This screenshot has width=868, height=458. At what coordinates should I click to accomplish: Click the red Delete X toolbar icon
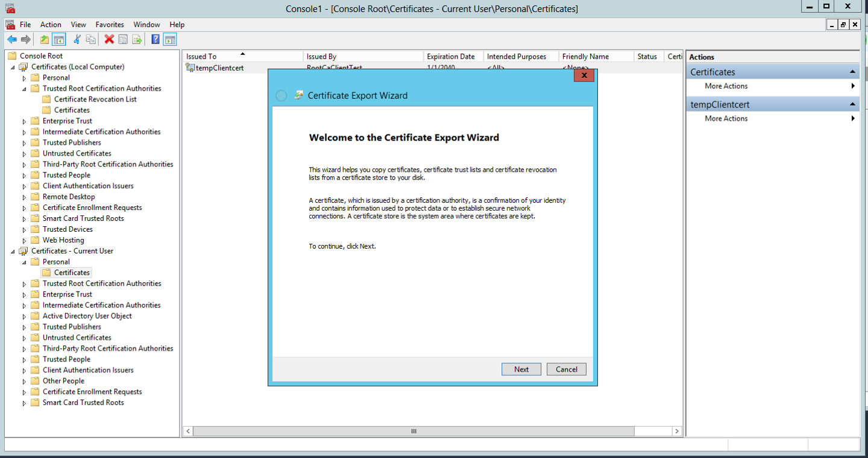[x=109, y=40]
